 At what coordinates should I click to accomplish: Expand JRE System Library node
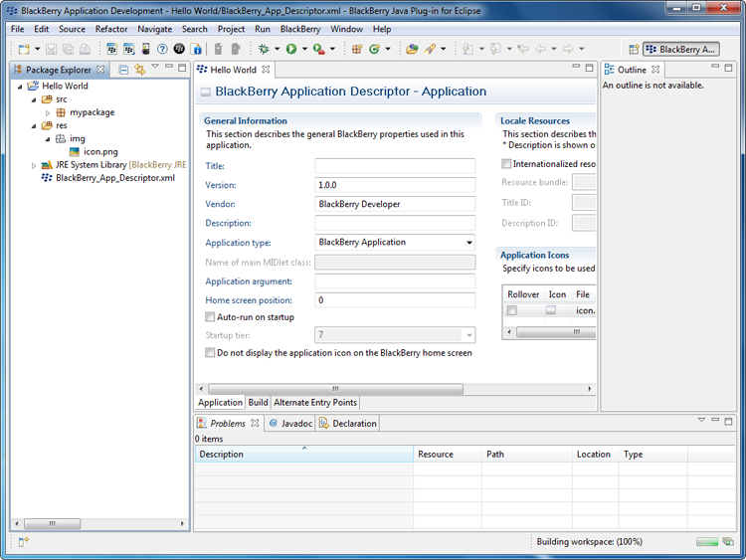point(33,165)
